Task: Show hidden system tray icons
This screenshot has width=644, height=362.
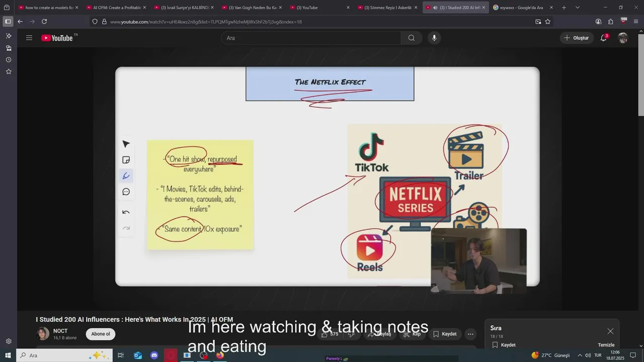Action: pyautogui.click(x=580, y=355)
